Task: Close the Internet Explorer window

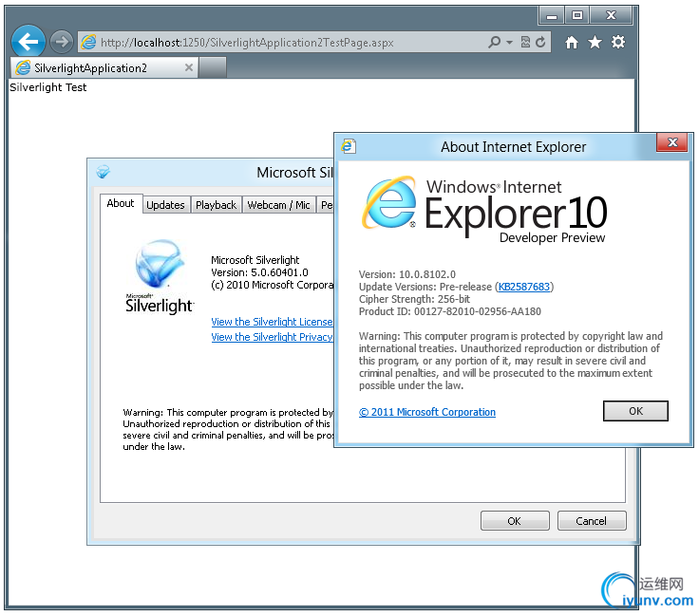Action: [x=612, y=15]
